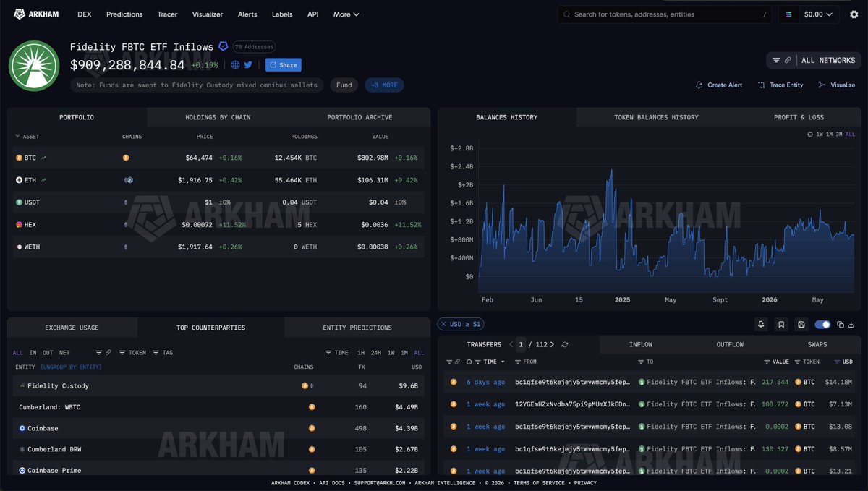Switch to TOKEN BALANCES HISTORY tab

(x=656, y=117)
